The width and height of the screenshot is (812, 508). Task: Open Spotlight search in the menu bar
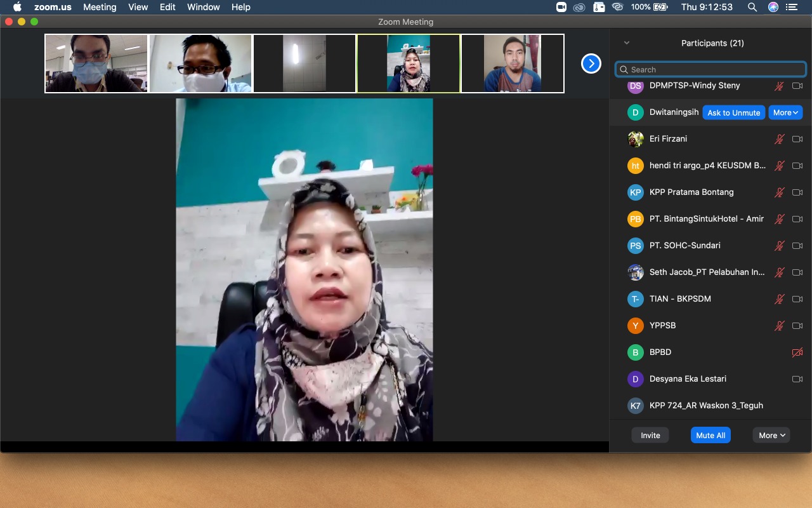click(x=752, y=7)
